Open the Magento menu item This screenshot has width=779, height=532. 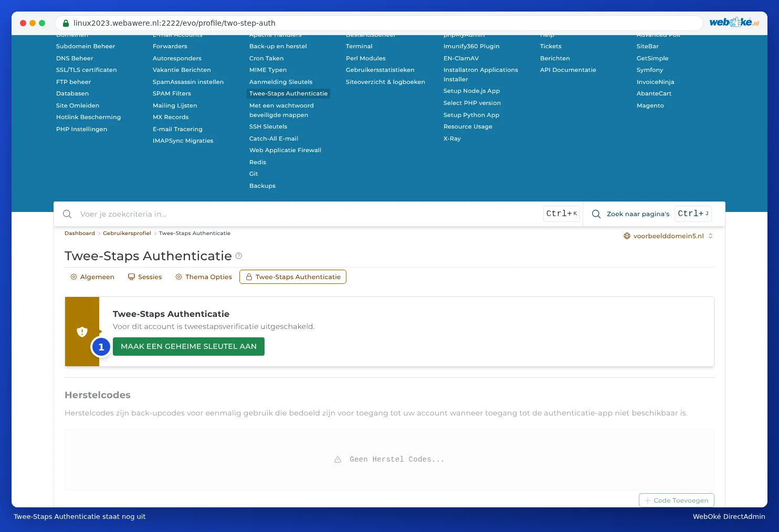650,105
